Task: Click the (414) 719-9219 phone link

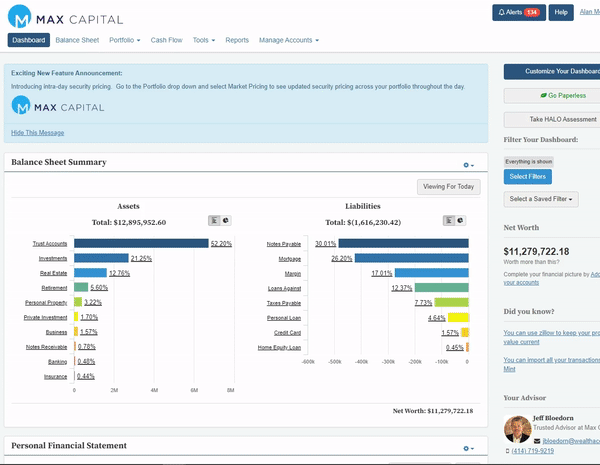Action: pyautogui.click(x=533, y=451)
